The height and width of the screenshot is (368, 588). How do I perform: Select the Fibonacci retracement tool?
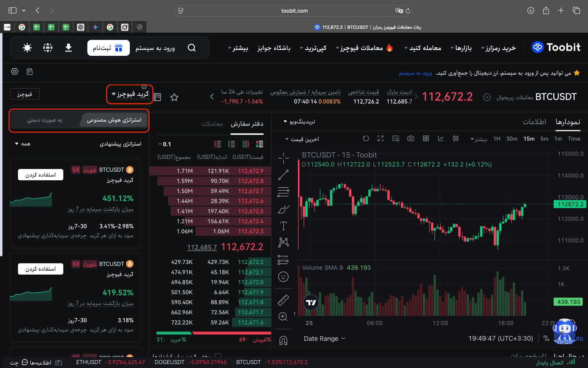[x=283, y=192]
